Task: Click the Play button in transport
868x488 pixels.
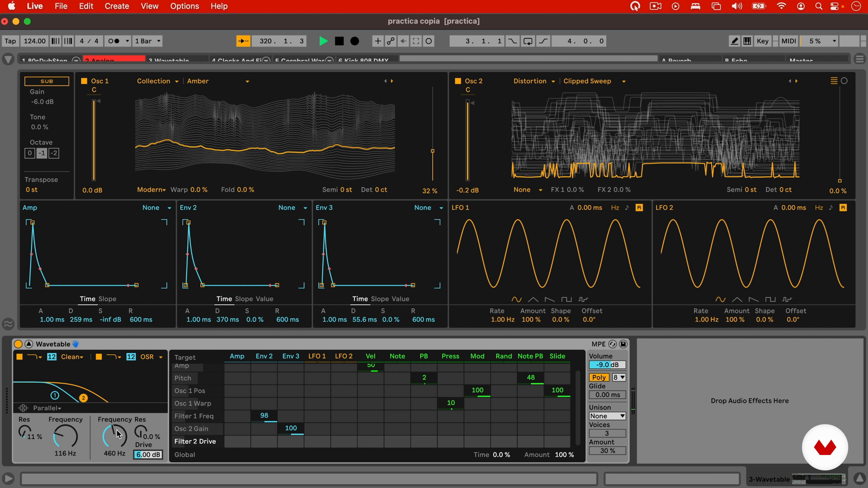Action: [323, 41]
